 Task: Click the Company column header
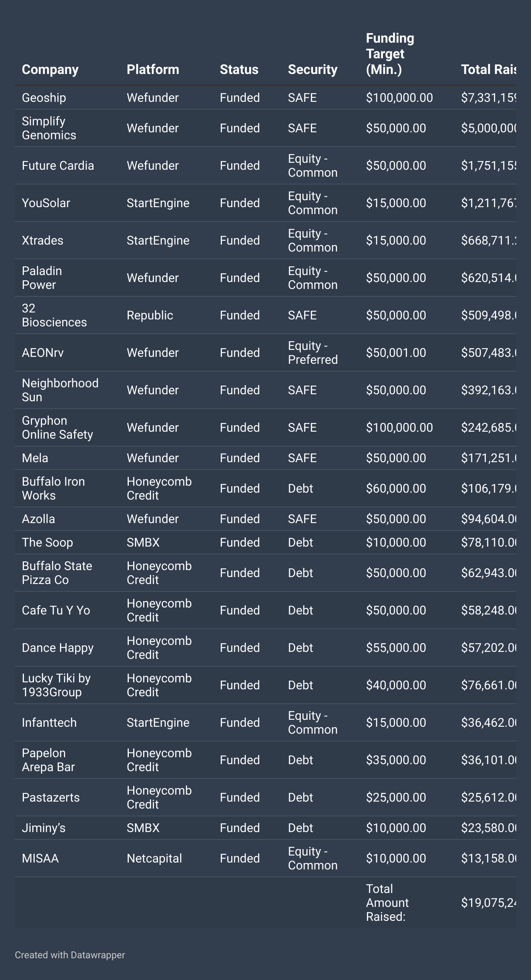(x=50, y=69)
